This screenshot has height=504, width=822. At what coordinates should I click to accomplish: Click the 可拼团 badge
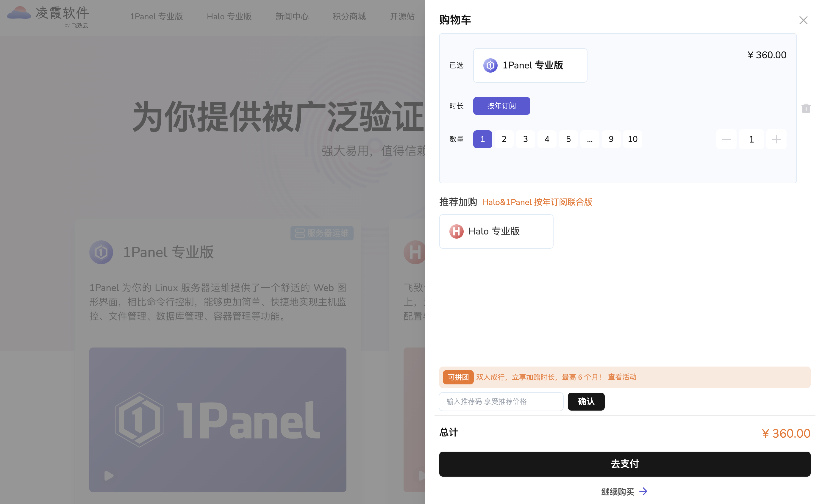click(458, 377)
